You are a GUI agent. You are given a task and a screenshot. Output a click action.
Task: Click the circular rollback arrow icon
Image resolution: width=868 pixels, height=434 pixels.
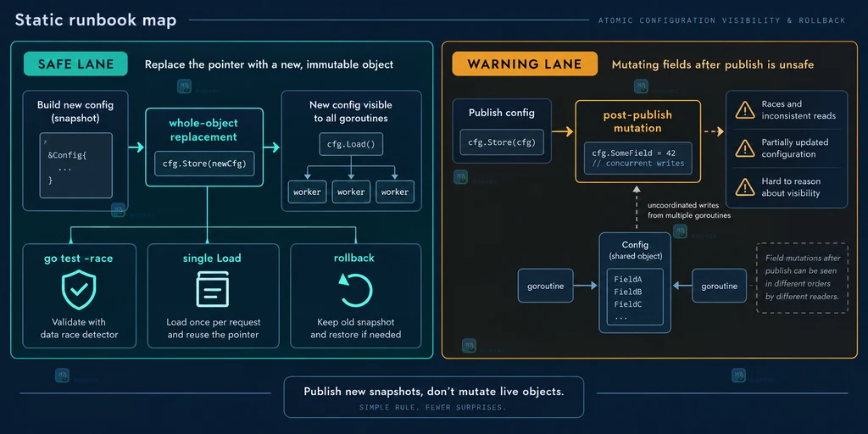pyautogui.click(x=355, y=289)
